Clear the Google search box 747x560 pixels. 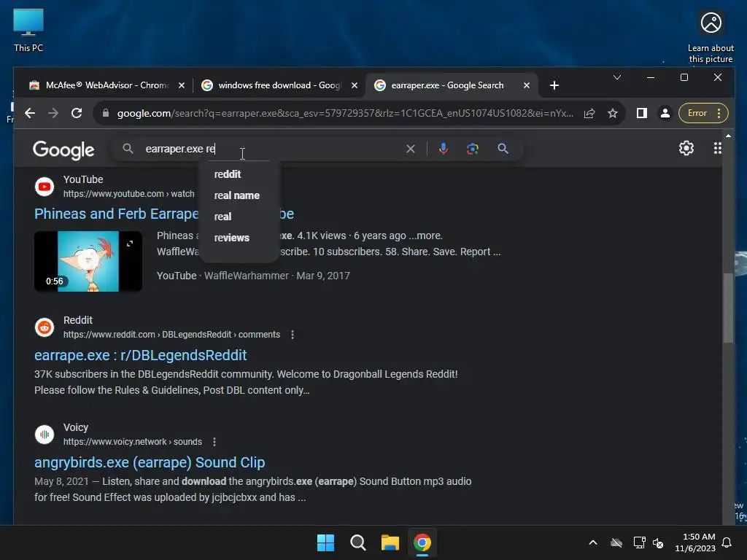click(x=410, y=149)
